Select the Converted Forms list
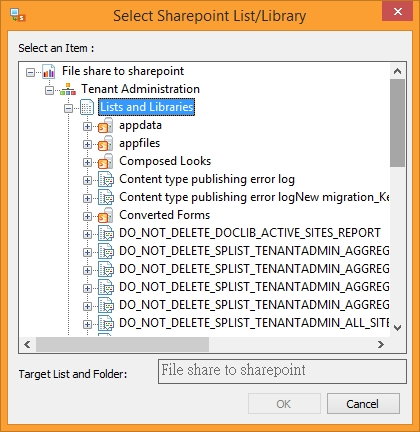Image resolution: width=420 pixels, height=432 pixels. [x=165, y=215]
